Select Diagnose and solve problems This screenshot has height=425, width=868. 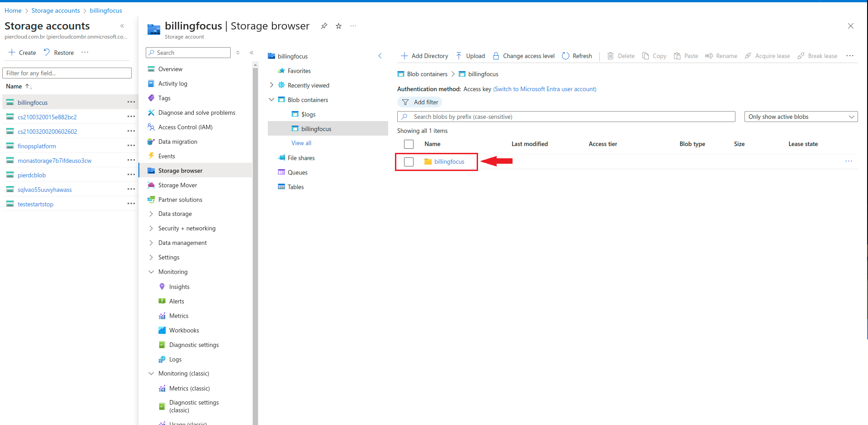point(197,112)
